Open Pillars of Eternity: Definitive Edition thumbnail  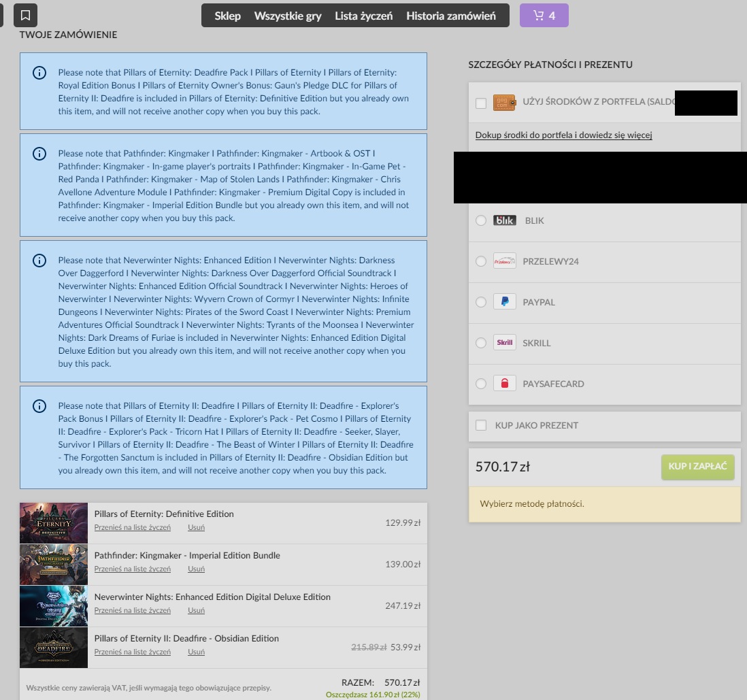53,522
